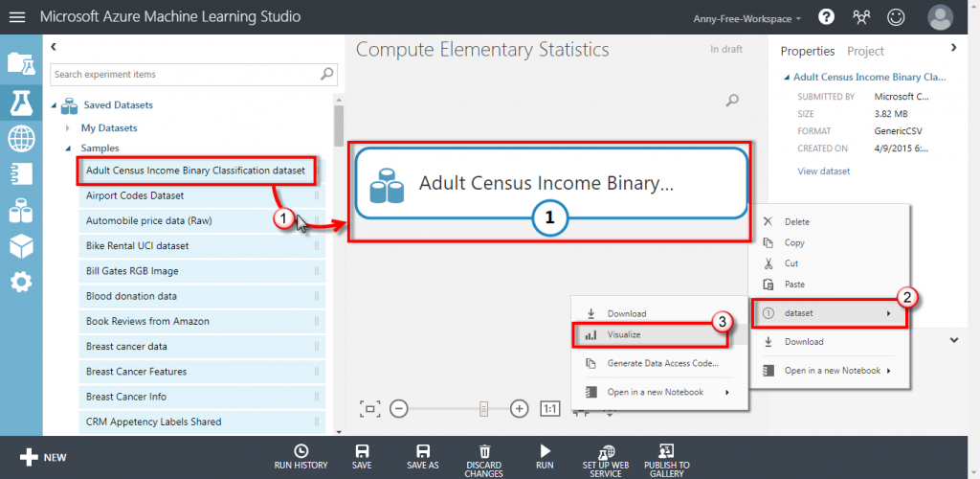The width and height of the screenshot is (980, 479).
Task: Select Breast Cancer Features dataset
Action: pyautogui.click(x=202, y=372)
